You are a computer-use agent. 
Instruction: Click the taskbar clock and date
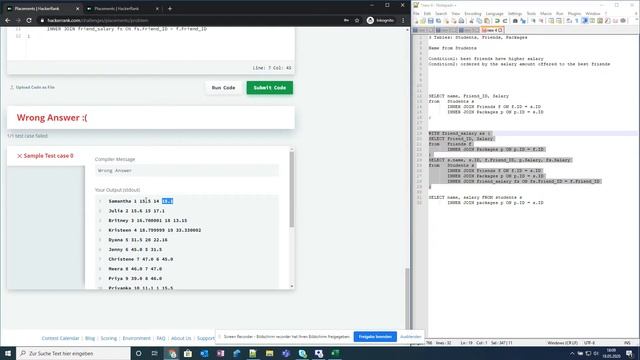tap(611, 353)
